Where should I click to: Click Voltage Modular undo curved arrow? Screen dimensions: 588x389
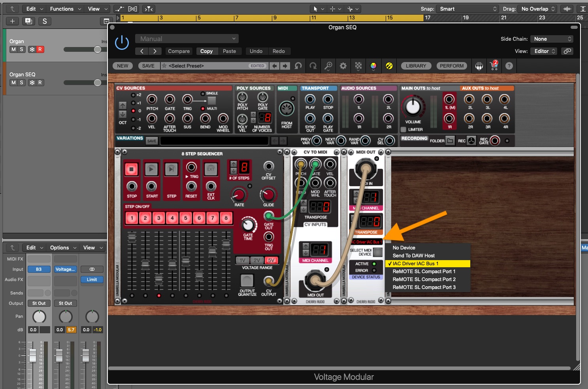point(298,66)
